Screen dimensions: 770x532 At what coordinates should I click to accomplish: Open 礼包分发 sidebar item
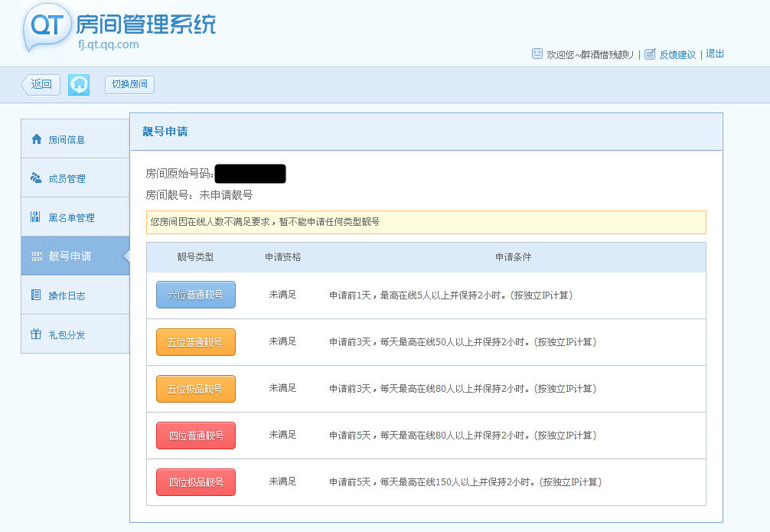click(75, 334)
